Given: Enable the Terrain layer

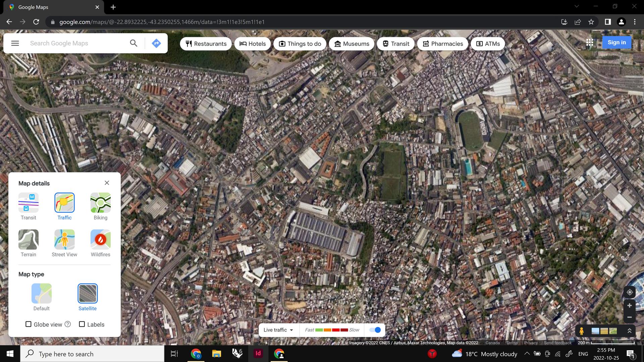Looking at the screenshot, I should pyautogui.click(x=29, y=240).
